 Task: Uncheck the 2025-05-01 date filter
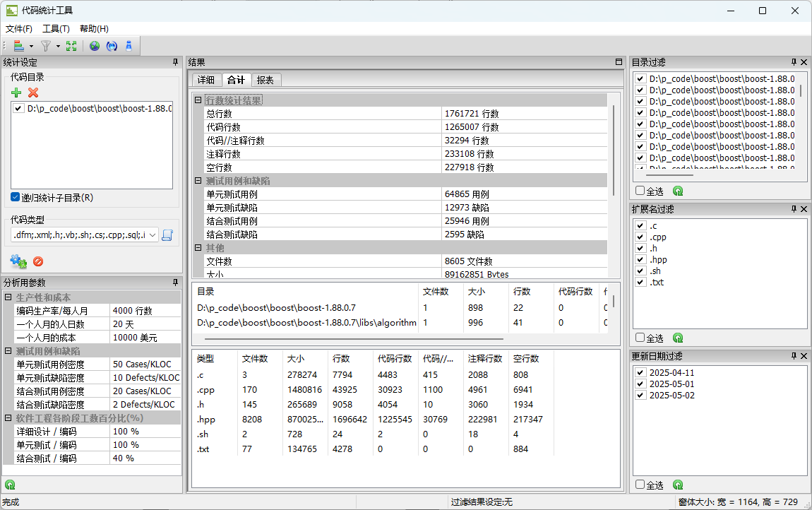pyautogui.click(x=640, y=384)
